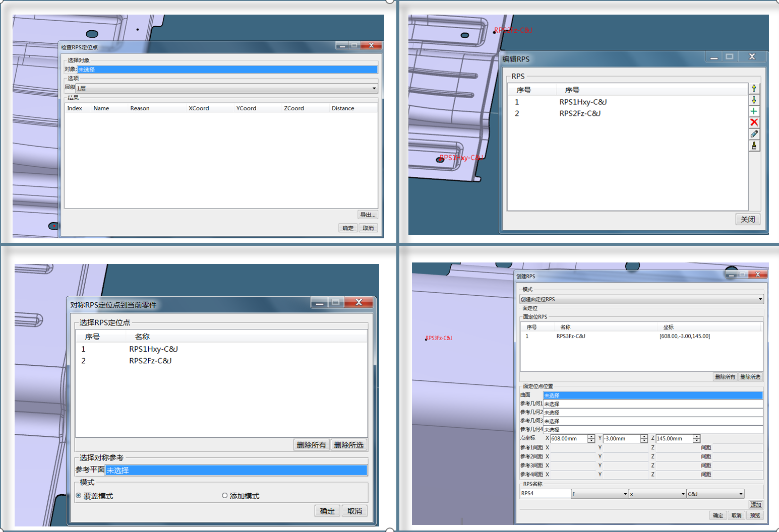Click the red X delete RPS icon
Image resolution: width=779 pixels, height=532 pixels.
point(754,122)
